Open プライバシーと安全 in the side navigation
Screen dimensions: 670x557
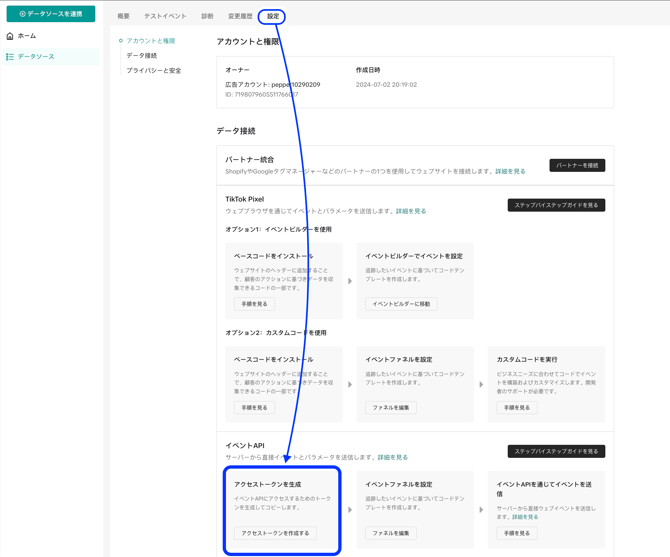pos(153,71)
